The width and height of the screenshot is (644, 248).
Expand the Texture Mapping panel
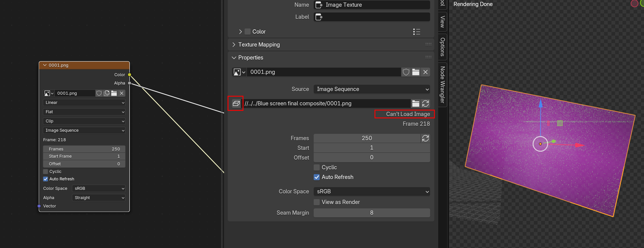pos(234,45)
